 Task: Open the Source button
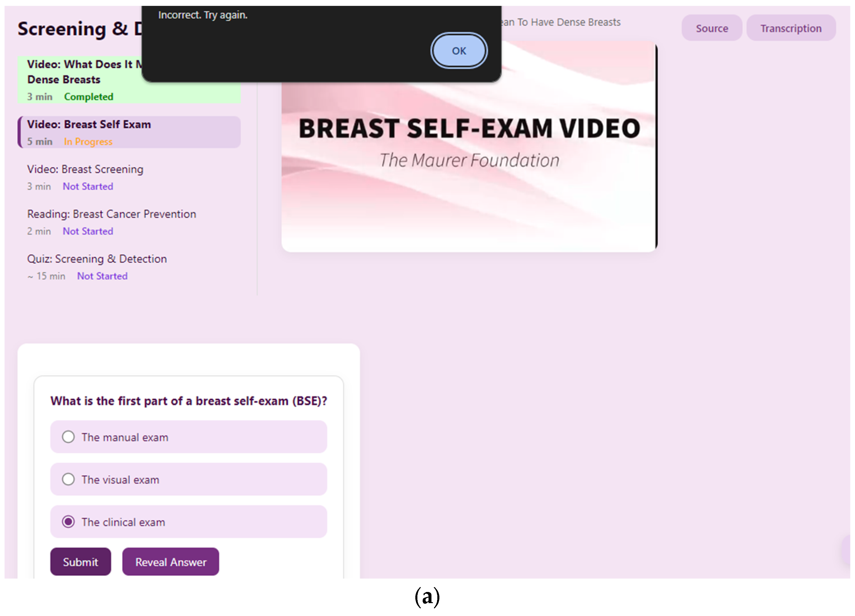[x=711, y=28]
